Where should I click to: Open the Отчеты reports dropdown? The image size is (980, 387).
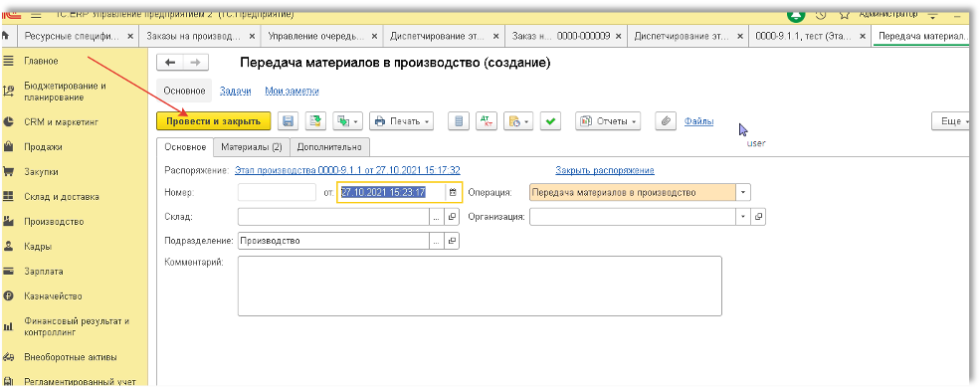tap(608, 121)
